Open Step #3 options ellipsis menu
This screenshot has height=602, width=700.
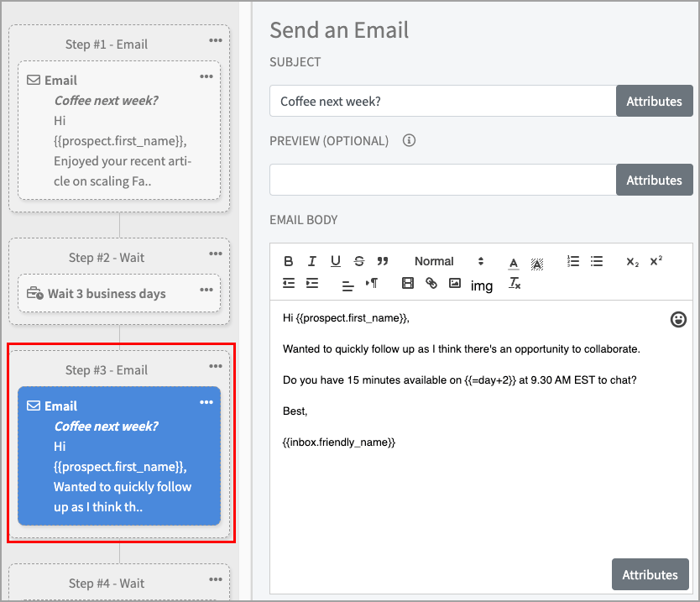click(216, 366)
